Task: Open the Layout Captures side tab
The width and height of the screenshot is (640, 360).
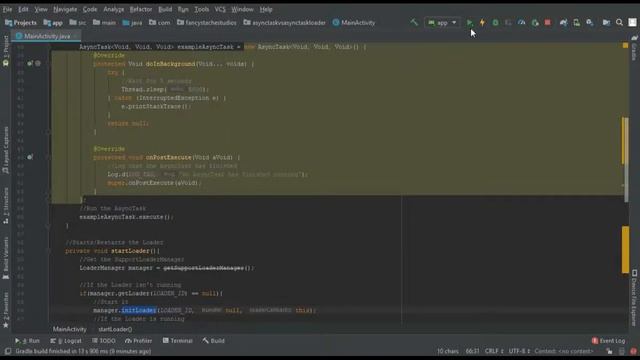Action: point(6,150)
